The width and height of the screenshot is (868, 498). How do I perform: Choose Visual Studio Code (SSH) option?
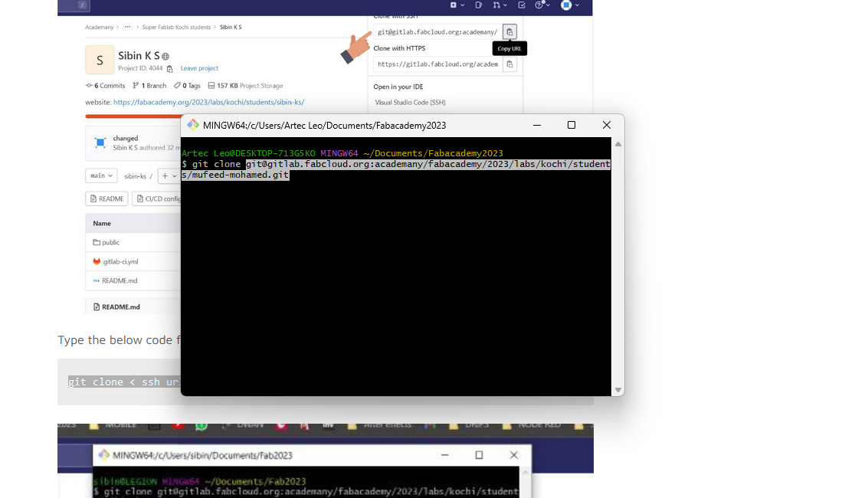[410, 103]
